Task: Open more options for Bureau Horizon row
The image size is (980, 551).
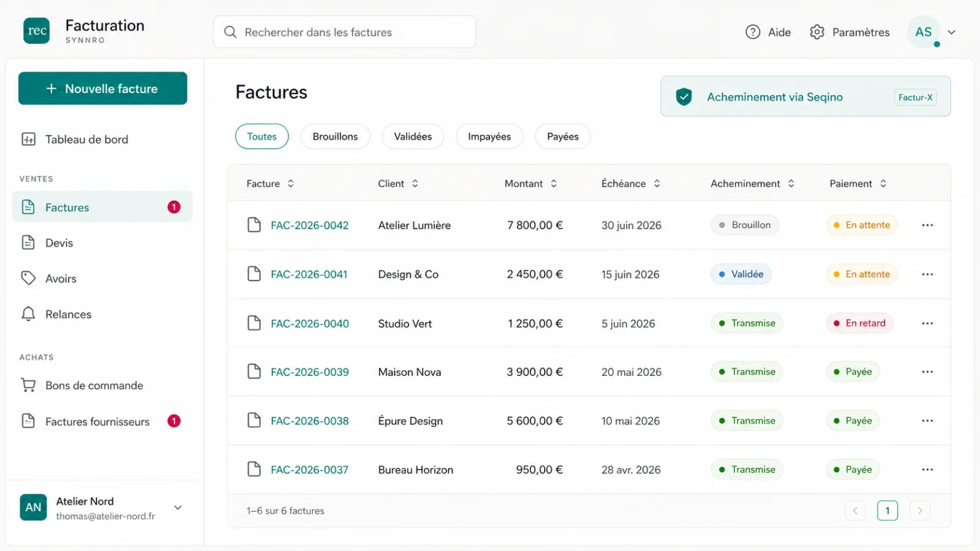Action: 927,470
